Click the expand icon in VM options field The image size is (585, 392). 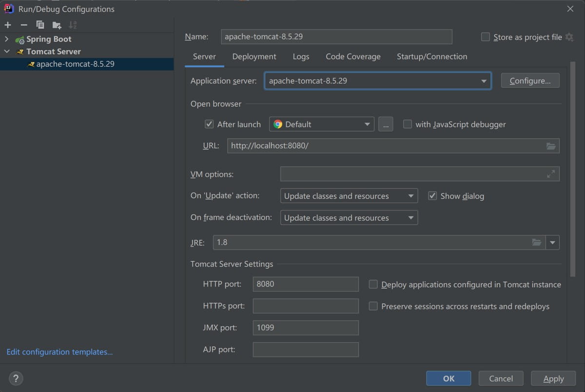pos(551,174)
